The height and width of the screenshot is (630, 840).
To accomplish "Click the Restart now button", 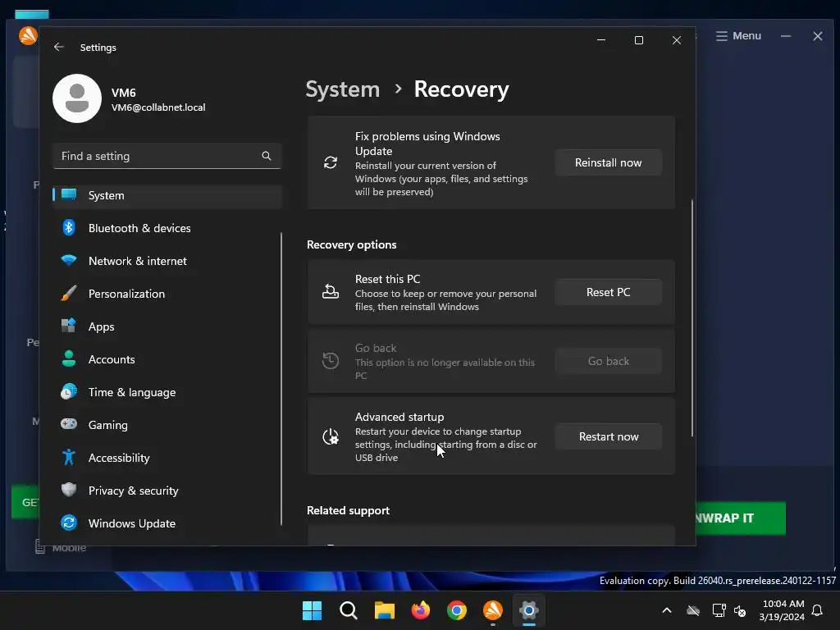I will pyautogui.click(x=608, y=436).
